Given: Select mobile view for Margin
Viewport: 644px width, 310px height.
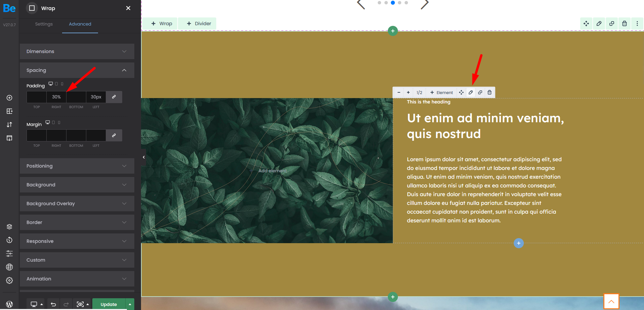Looking at the screenshot, I should tap(59, 122).
